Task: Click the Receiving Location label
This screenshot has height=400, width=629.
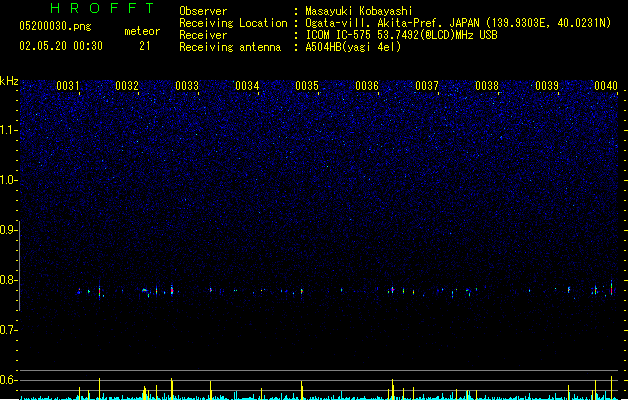Action: [x=233, y=23]
